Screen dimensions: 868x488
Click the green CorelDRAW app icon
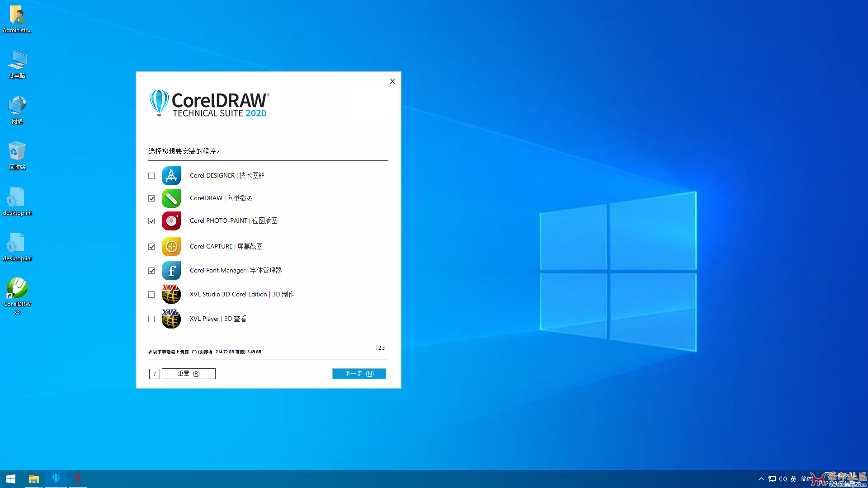point(171,198)
